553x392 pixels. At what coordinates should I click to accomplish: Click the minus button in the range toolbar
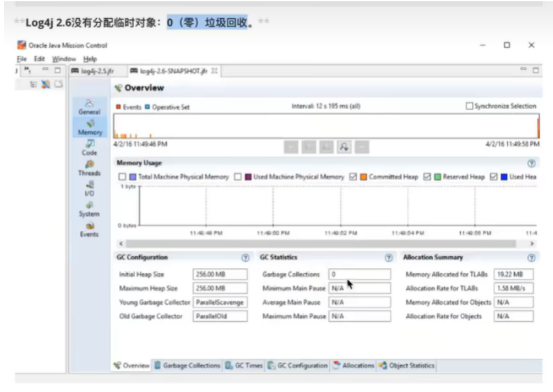click(362, 147)
